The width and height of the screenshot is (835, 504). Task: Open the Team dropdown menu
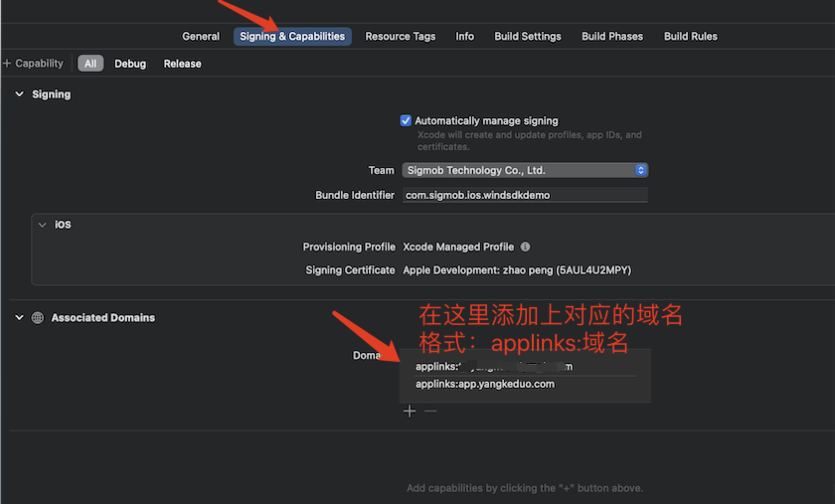tap(525, 170)
